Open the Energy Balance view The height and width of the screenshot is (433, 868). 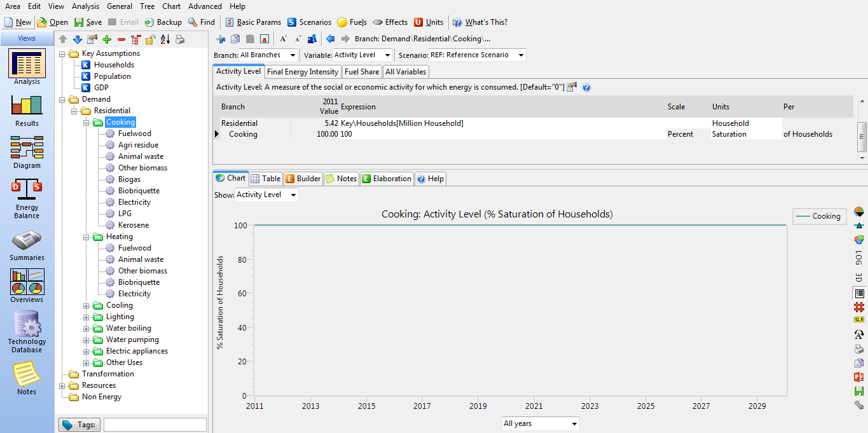click(x=27, y=199)
